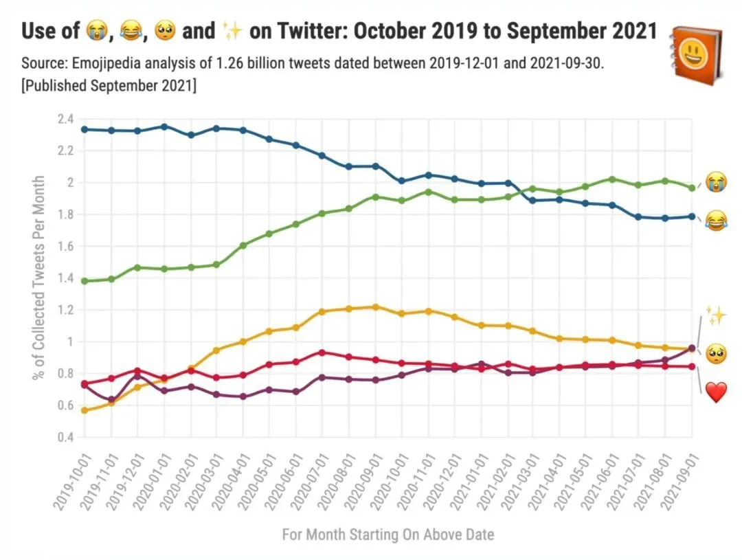Click the sparkles legend emoji
Screen dimensions: 742x560
[716, 316]
